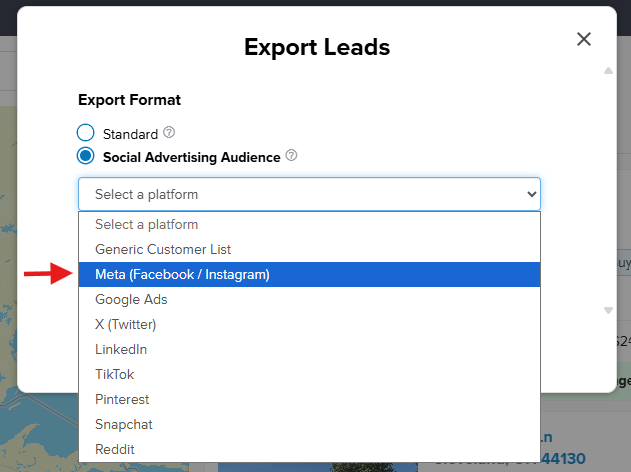
Task: Click help icon beside Social Advertising Audience
Action: (291, 156)
